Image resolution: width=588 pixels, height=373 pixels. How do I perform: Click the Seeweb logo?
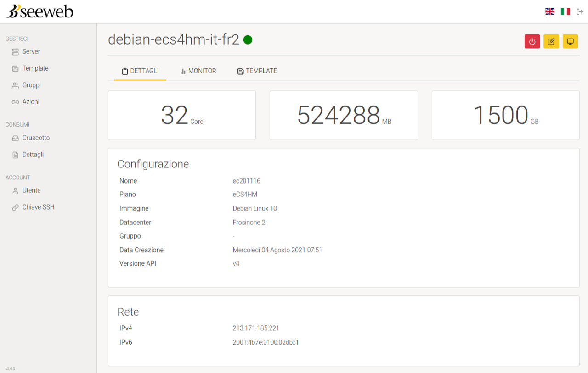40,11
